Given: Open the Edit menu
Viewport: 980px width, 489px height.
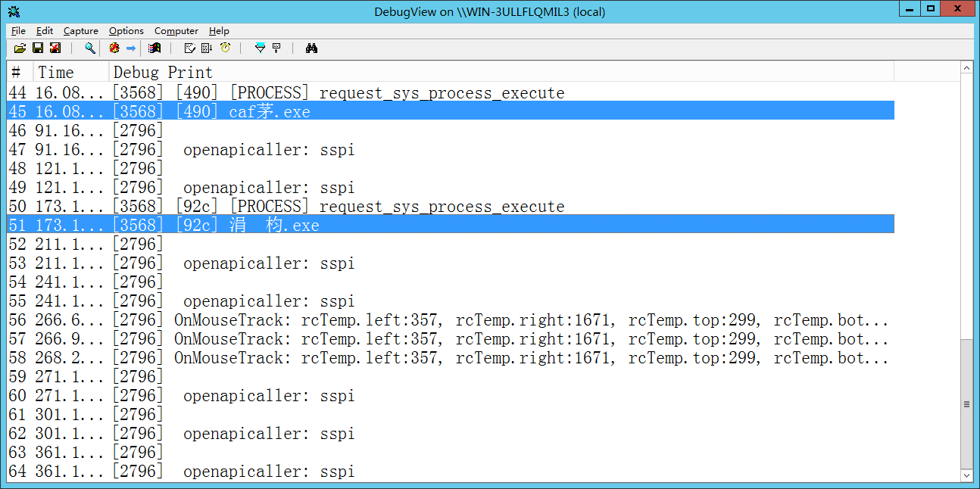Looking at the screenshot, I should [x=45, y=31].
